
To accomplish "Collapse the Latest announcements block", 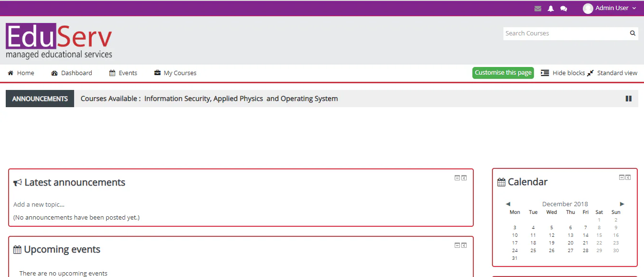I will 457,178.
